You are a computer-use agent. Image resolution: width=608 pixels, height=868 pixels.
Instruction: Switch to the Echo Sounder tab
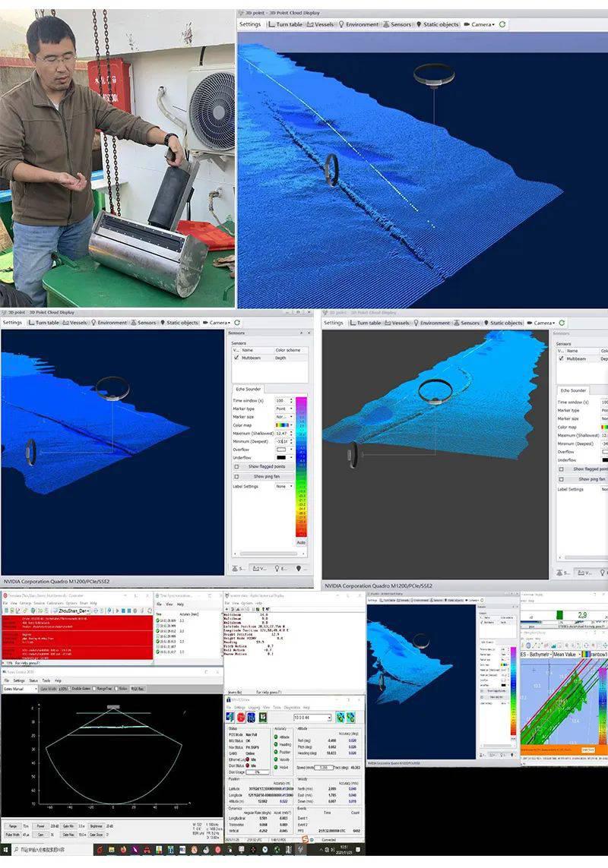tap(248, 389)
